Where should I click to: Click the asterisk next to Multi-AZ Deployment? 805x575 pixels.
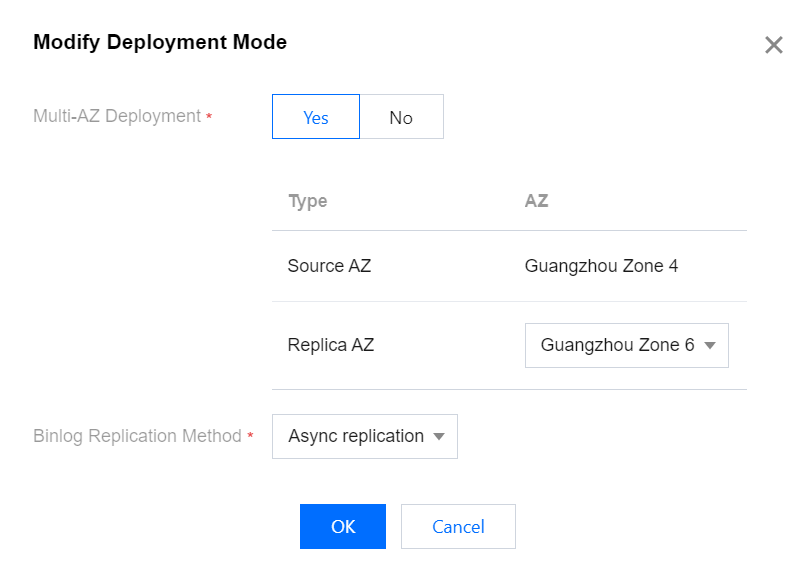pyautogui.click(x=209, y=118)
